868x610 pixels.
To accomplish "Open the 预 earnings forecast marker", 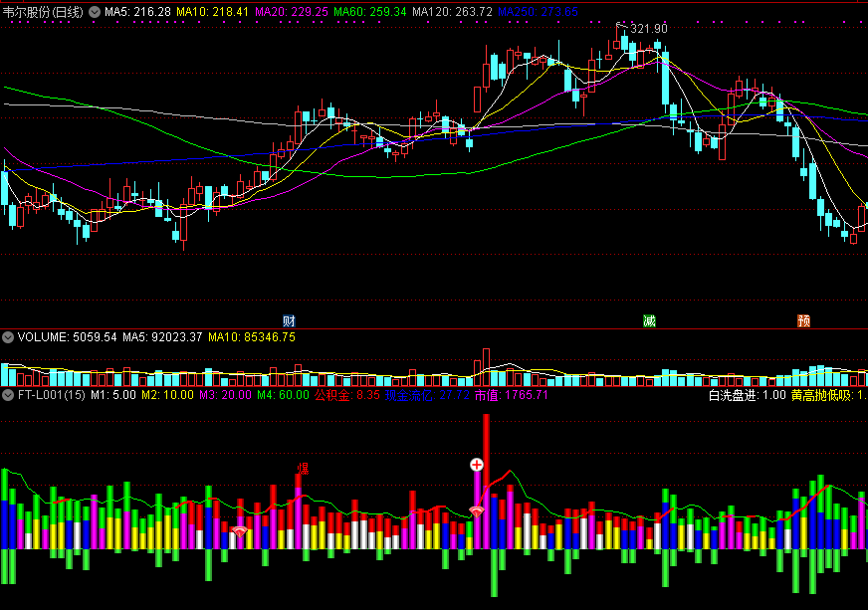I will 803,321.
